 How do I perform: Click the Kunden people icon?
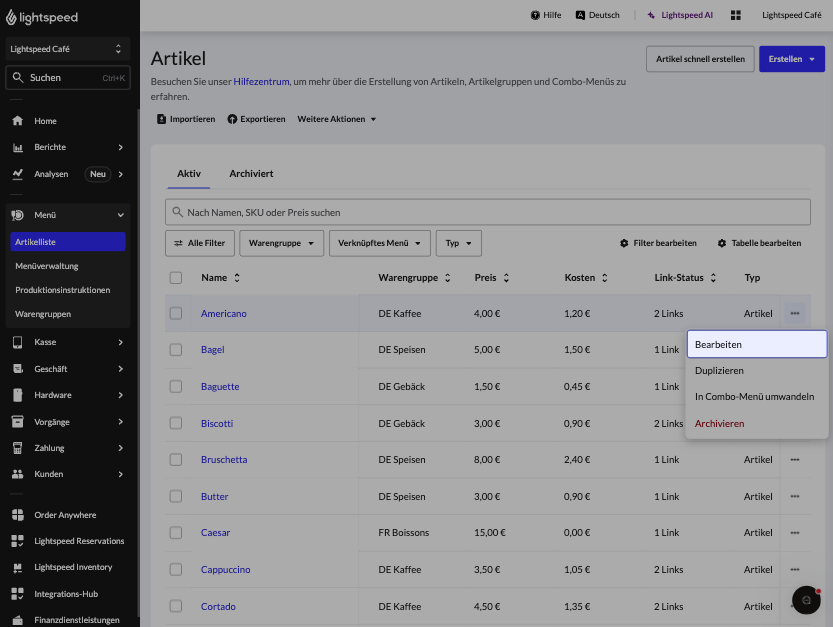pyautogui.click(x=18, y=474)
